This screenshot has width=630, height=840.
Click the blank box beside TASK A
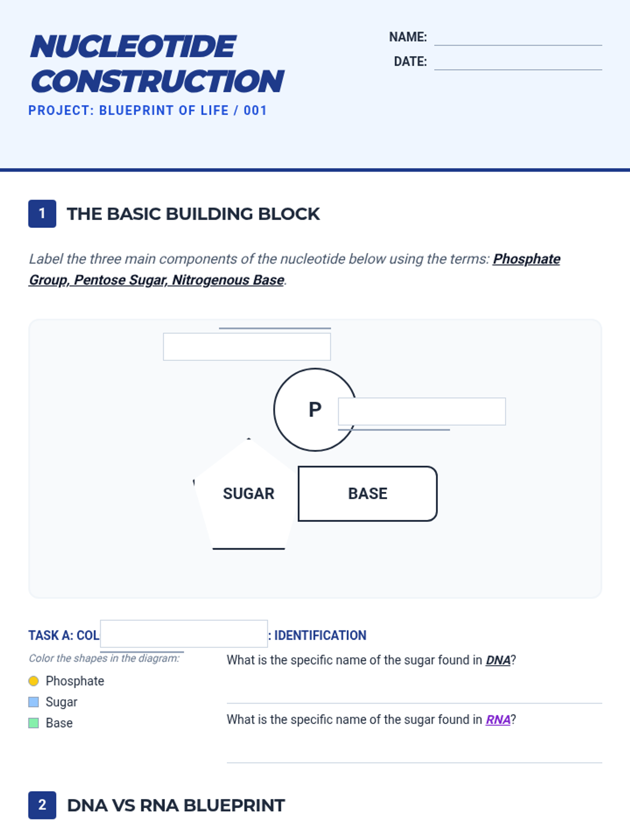tap(184, 634)
